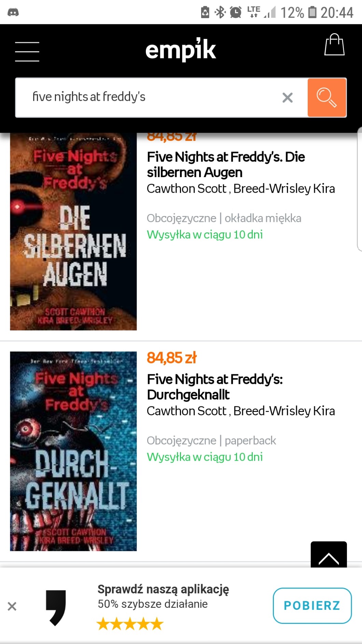
Task: Tap the empik logo
Action: (181, 50)
